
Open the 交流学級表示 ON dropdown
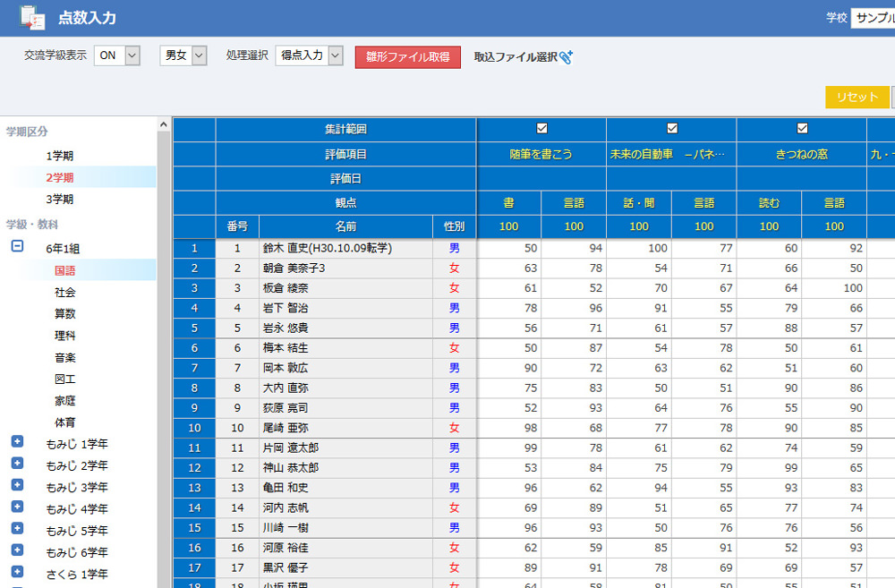(117, 55)
